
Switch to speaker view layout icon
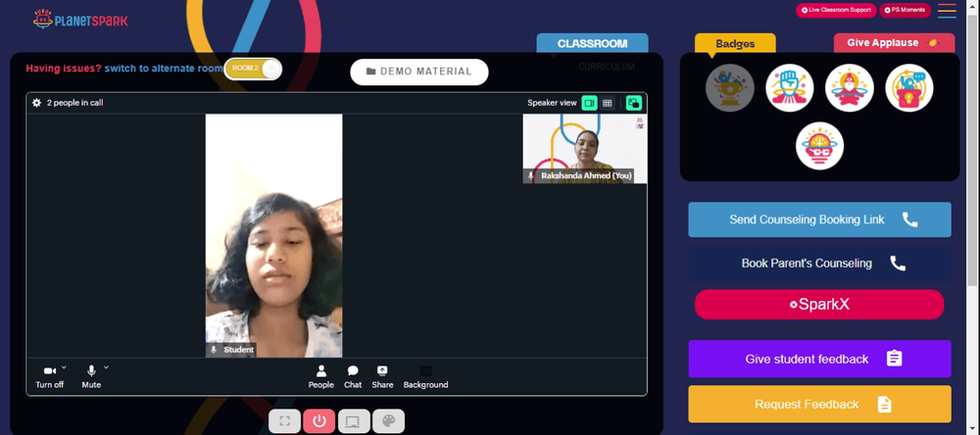point(589,103)
